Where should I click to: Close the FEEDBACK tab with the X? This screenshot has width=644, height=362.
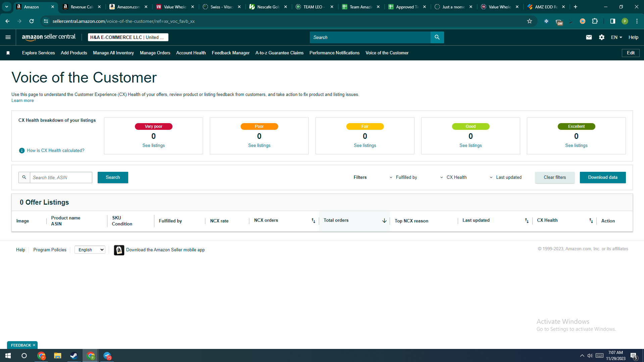pyautogui.click(x=34, y=345)
